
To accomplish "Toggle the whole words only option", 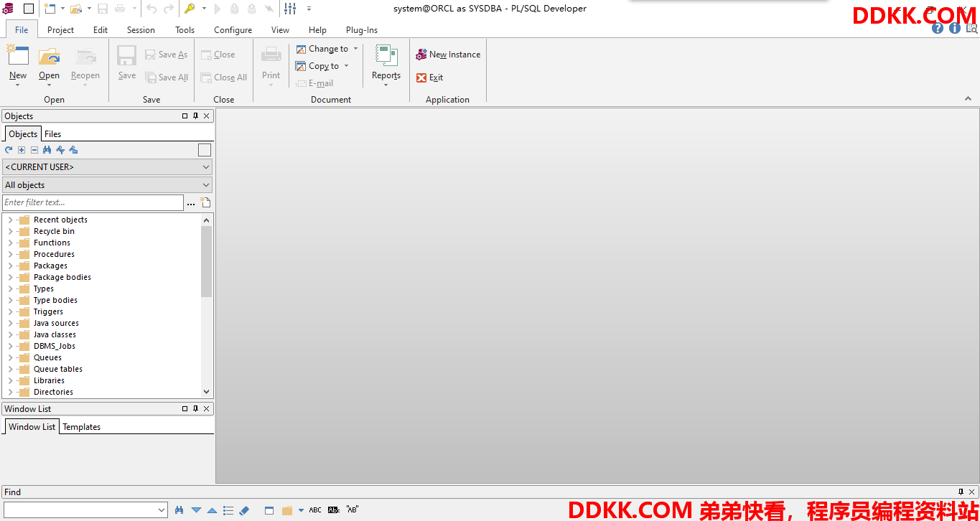I will click(x=334, y=510).
